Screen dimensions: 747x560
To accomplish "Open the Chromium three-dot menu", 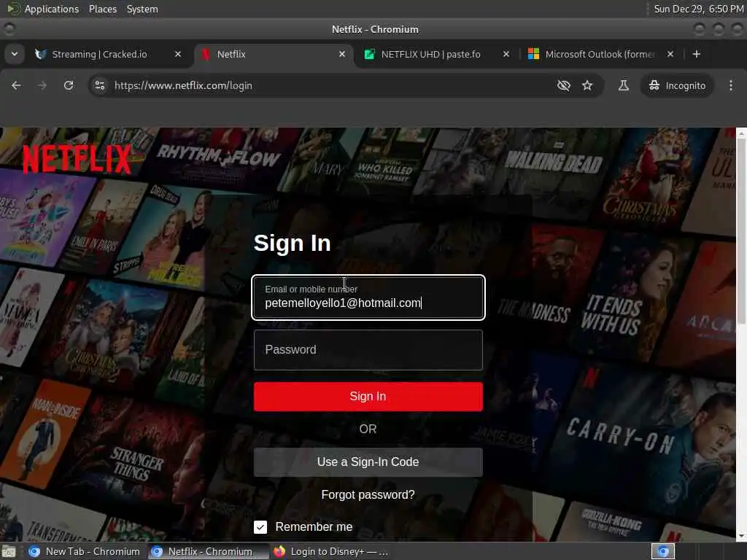I will pos(731,85).
